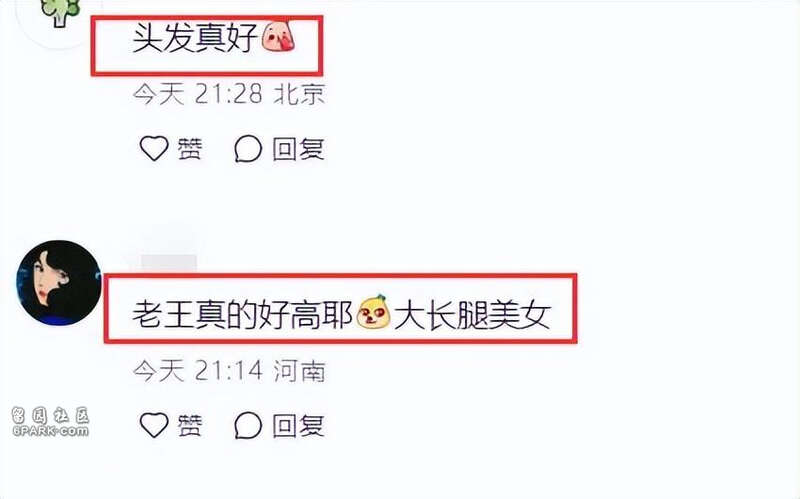Click the timestamp 今天 21:14
800x499 pixels.
[x=198, y=370]
